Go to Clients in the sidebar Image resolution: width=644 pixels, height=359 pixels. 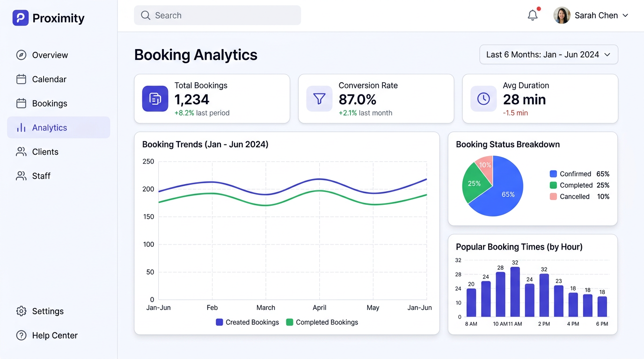45,152
